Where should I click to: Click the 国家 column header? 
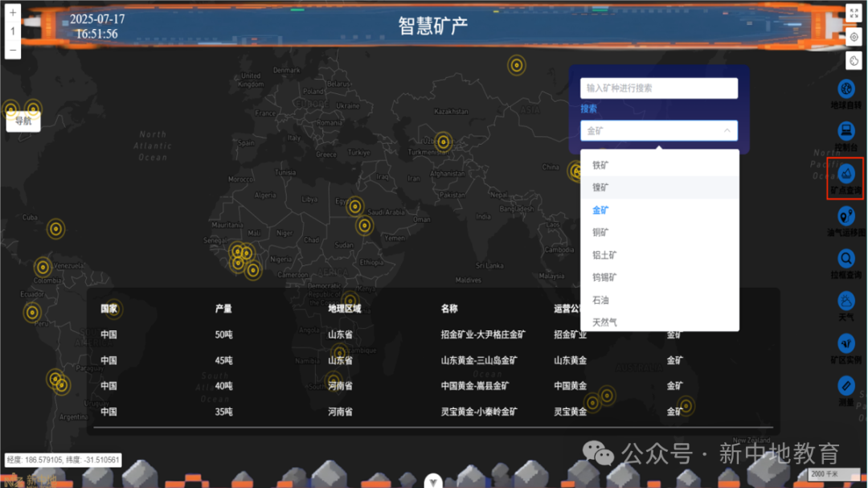pos(108,309)
